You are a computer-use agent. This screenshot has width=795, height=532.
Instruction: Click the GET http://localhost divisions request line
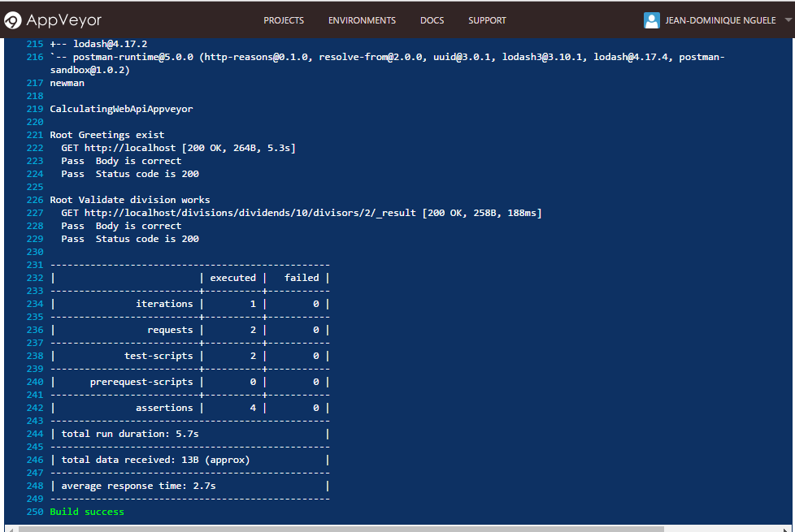[x=301, y=213]
